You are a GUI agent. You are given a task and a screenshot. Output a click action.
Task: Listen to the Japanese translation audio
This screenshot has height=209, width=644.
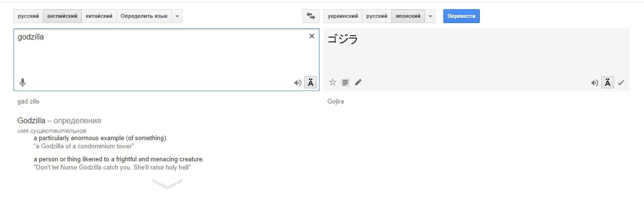coord(594,83)
